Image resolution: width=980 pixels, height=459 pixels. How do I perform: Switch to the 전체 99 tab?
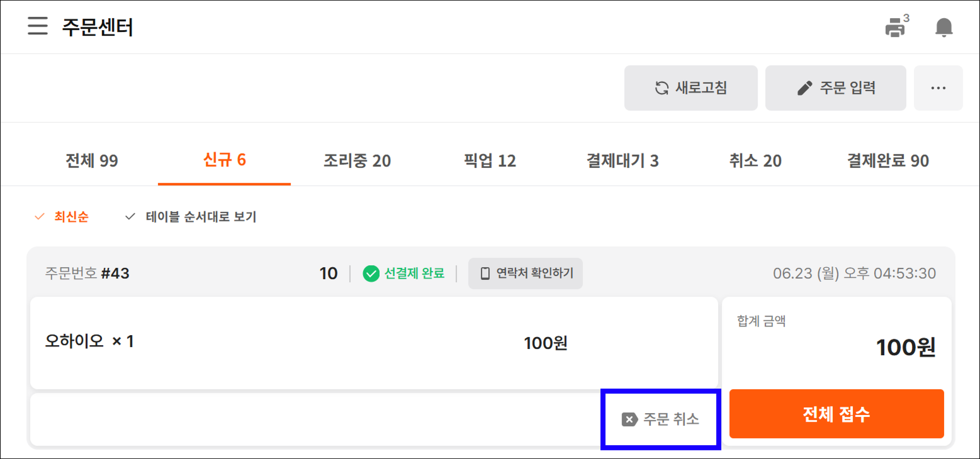(x=92, y=161)
